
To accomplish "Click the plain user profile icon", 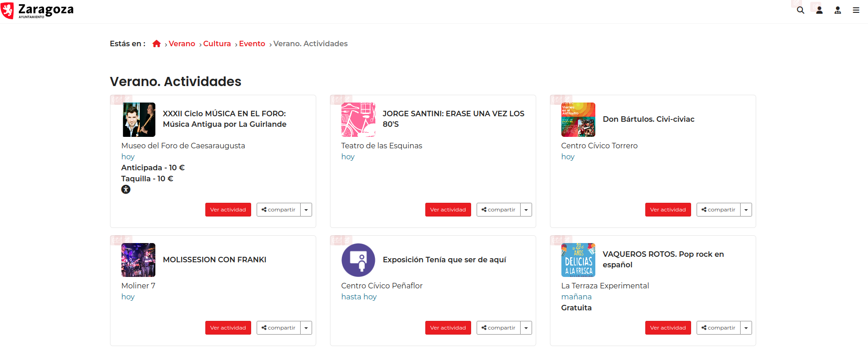I will pos(819,10).
